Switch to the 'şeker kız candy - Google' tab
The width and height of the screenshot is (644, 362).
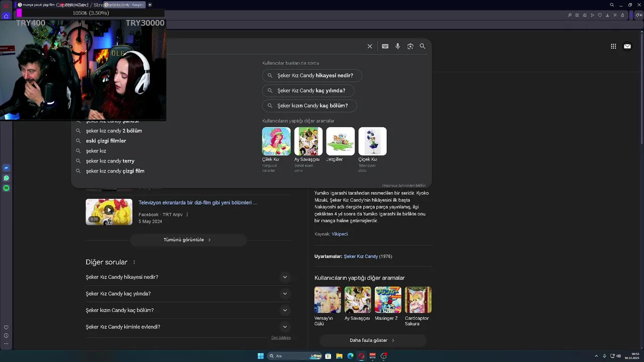point(124,5)
